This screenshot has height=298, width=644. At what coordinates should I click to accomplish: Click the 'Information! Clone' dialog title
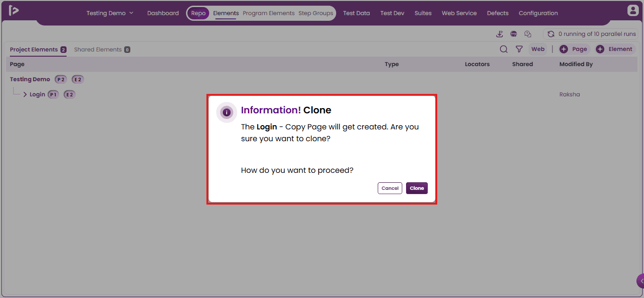286,110
